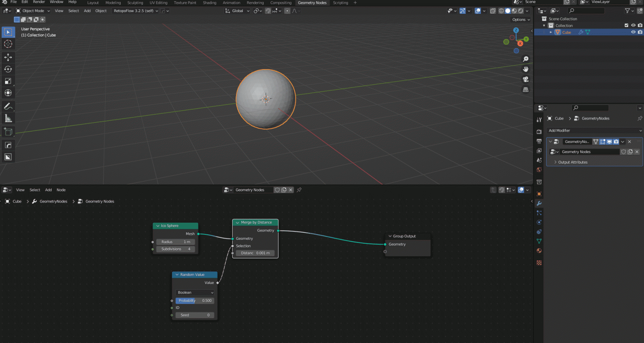The image size is (644, 343).
Task: Open the Object Mode dropdown
Action: (32, 10)
